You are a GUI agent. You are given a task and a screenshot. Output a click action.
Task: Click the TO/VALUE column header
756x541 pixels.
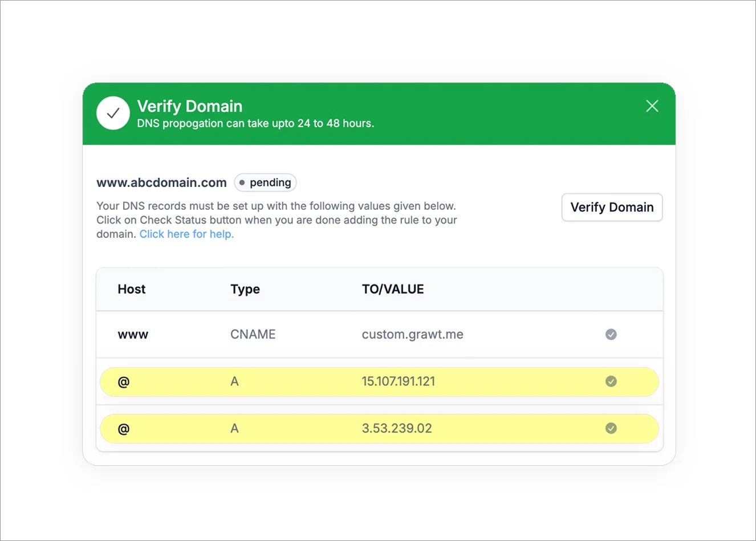tap(393, 289)
